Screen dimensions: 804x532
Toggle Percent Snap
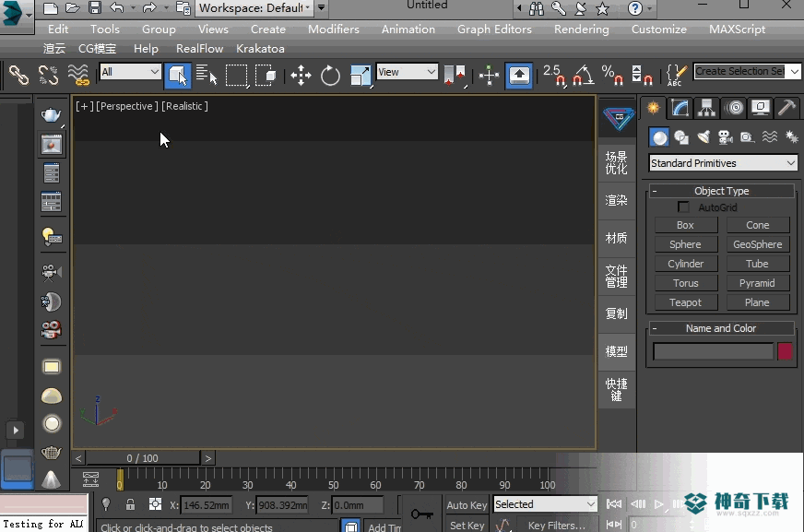point(613,76)
